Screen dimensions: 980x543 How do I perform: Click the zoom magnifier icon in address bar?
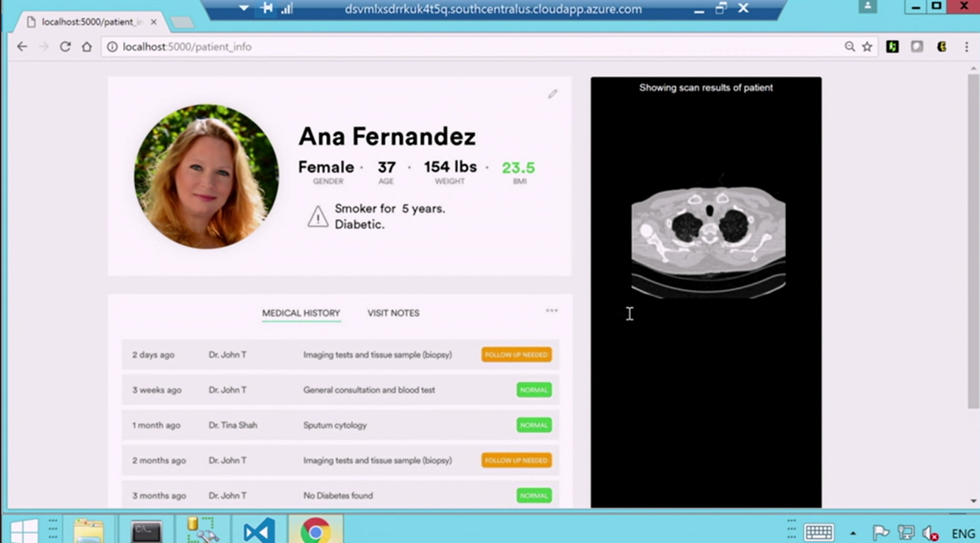850,46
